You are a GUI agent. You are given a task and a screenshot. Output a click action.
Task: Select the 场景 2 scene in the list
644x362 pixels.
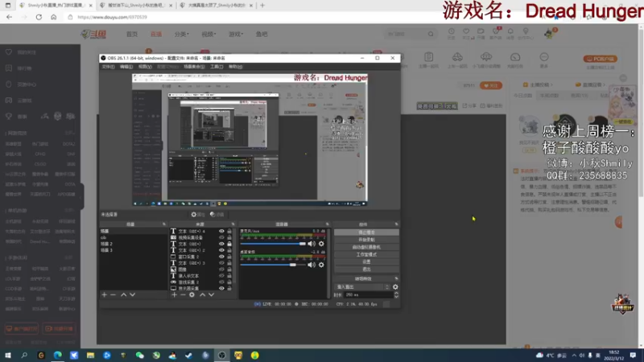(x=107, y=244)
